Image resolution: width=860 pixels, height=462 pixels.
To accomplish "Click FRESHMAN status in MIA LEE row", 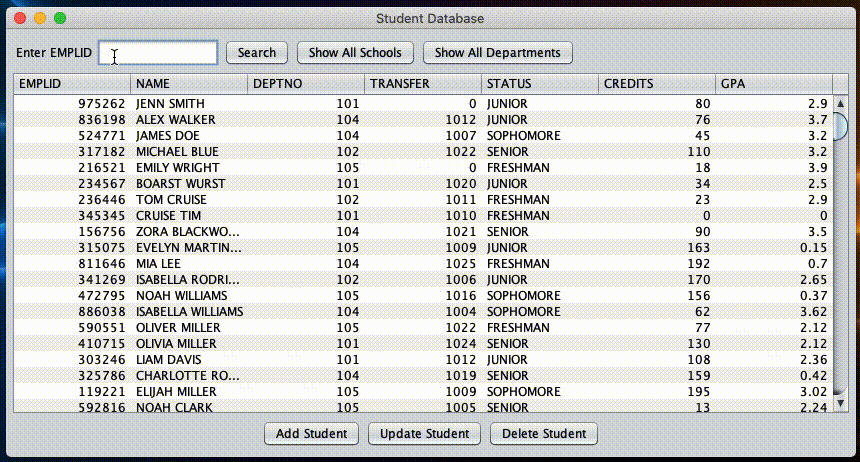I will [540, 263].
